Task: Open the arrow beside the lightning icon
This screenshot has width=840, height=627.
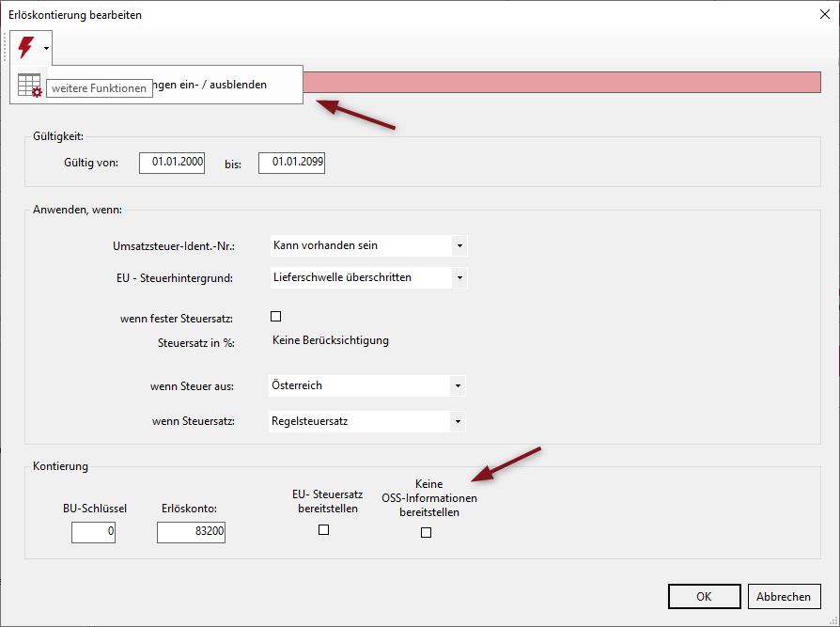Action: (46, 47)
